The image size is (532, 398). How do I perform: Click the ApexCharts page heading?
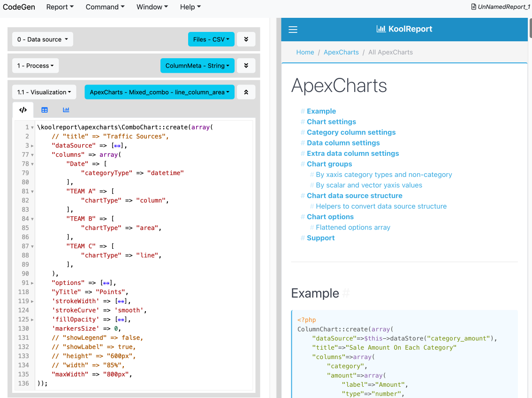coord(339,85)
